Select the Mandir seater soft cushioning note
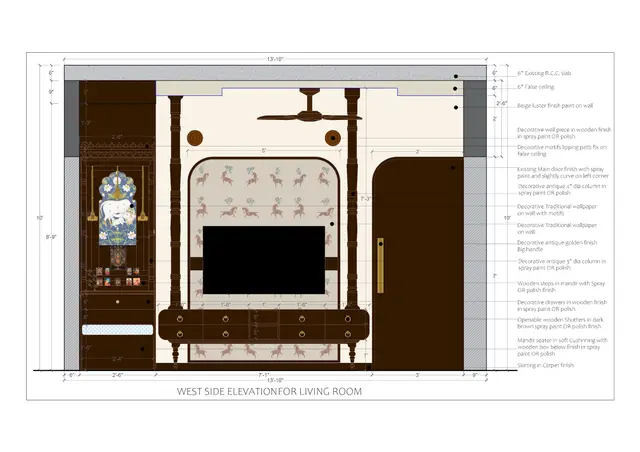Image resolution: width=640 pixels, height=452 pixels. [562, 347]
